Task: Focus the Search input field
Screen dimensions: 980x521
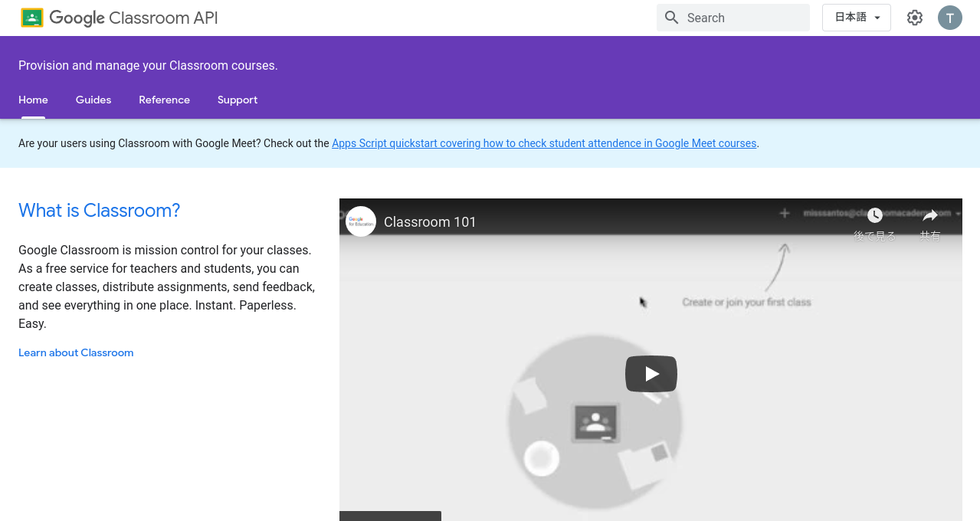Action: point(733,18)
